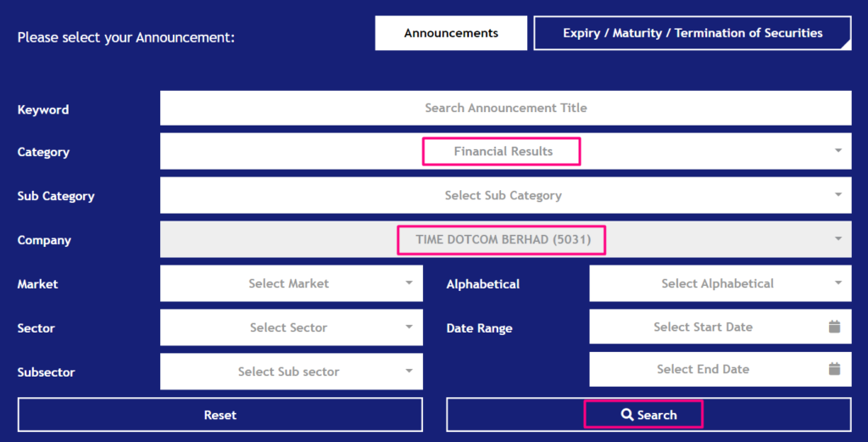Expand the Category dropdown arrow

point(838,151)
